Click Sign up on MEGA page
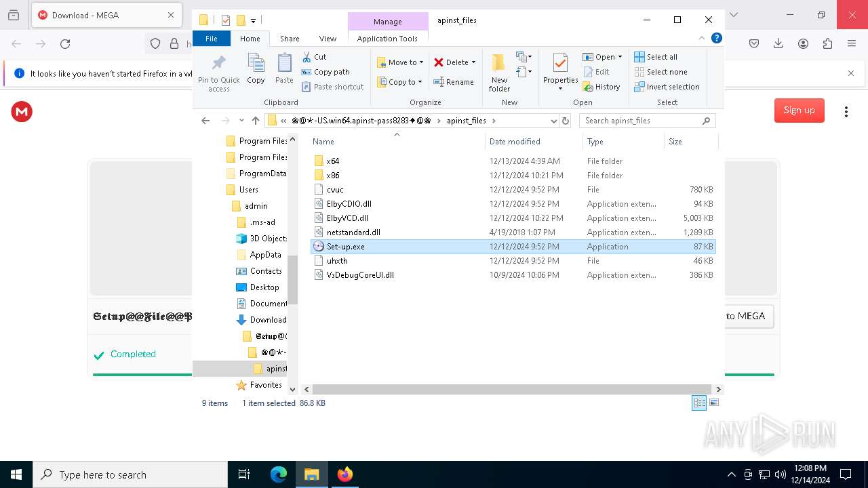868x488 pixels. 799,110
